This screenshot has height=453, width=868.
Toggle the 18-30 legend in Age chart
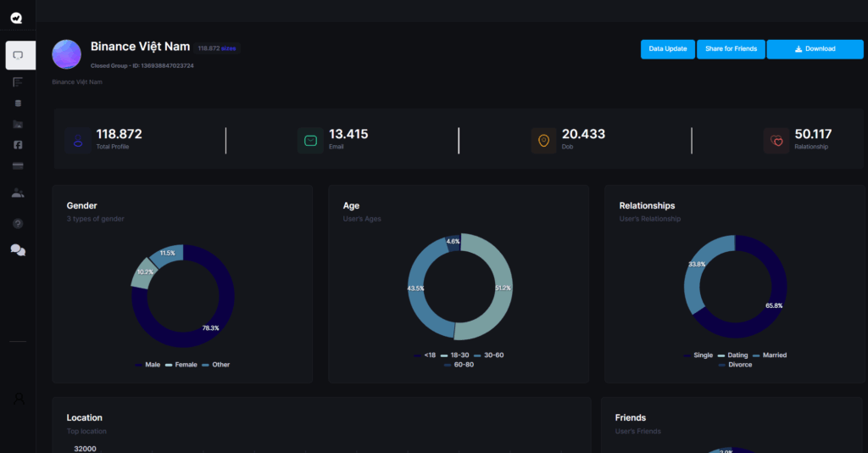click(x=454, y=355)
